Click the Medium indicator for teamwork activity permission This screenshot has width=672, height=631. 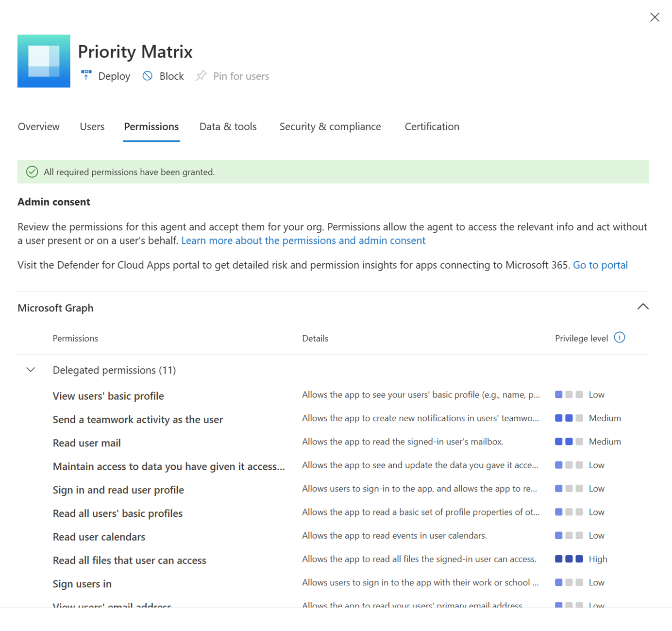tap(569, 418)
